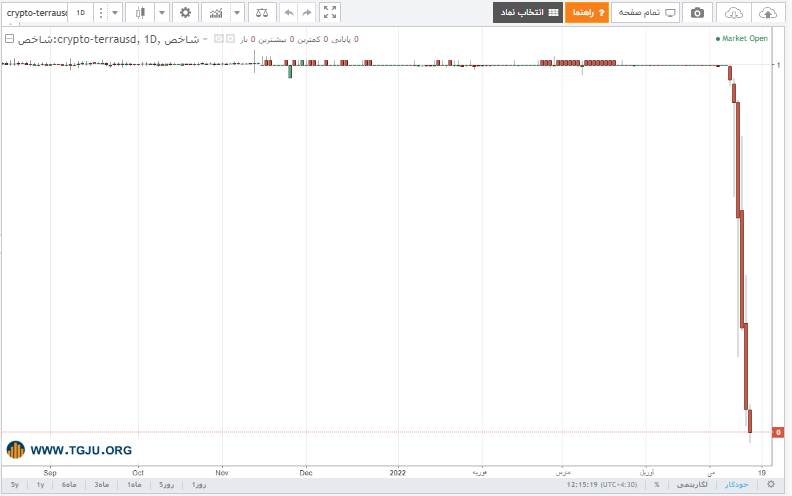Edit the crypto-terrausd symbol search field
The width and height of the screenshot is (792, 496).
point(35,13)
